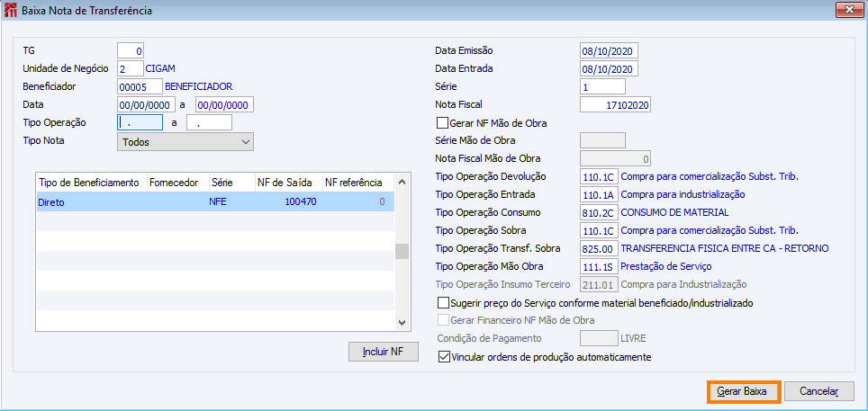Click the Fornecedor column header

tap(177, 183)
